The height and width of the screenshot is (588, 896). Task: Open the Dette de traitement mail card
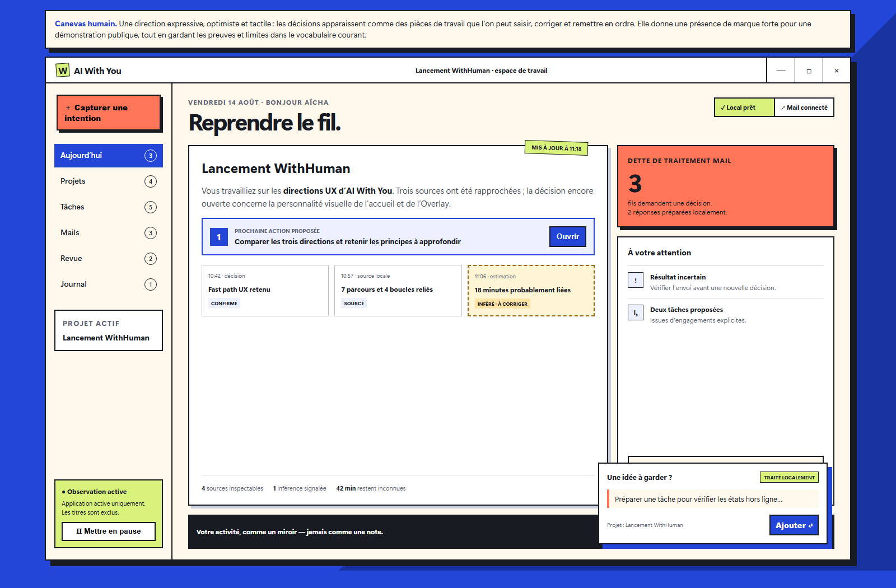[x=726, y=186]
